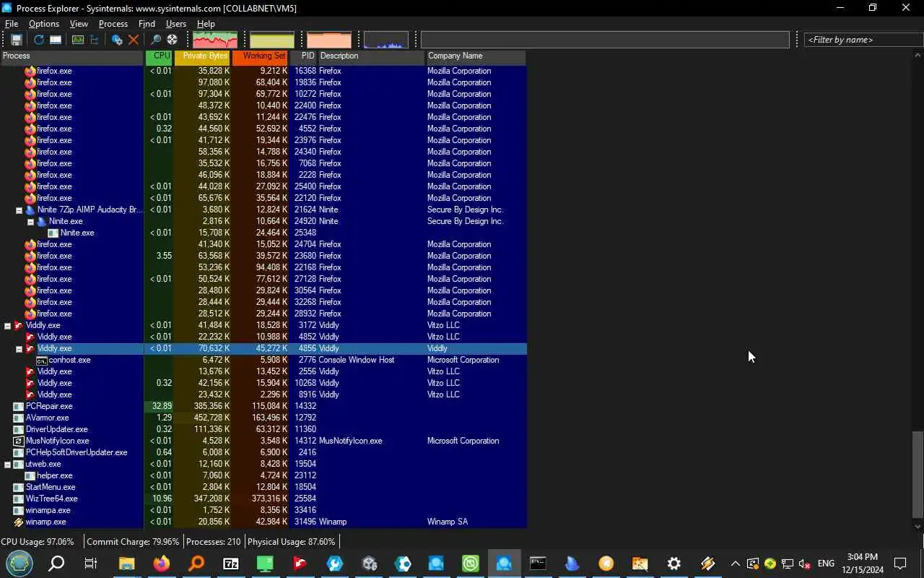924x578 pixels.
Task: Click the orange X Kill Process icon
Action: pos(134,40)
